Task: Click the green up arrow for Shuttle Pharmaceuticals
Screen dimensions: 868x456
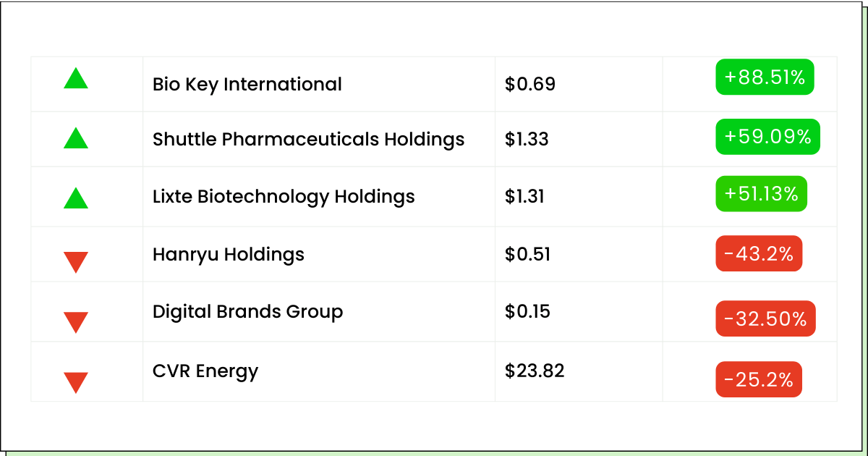Action: coord(76,138)
